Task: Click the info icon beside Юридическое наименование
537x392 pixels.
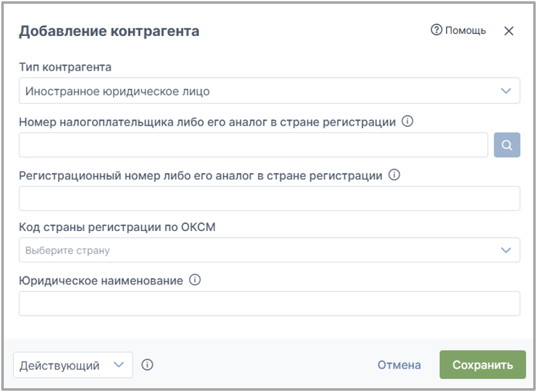Action: 195,280
